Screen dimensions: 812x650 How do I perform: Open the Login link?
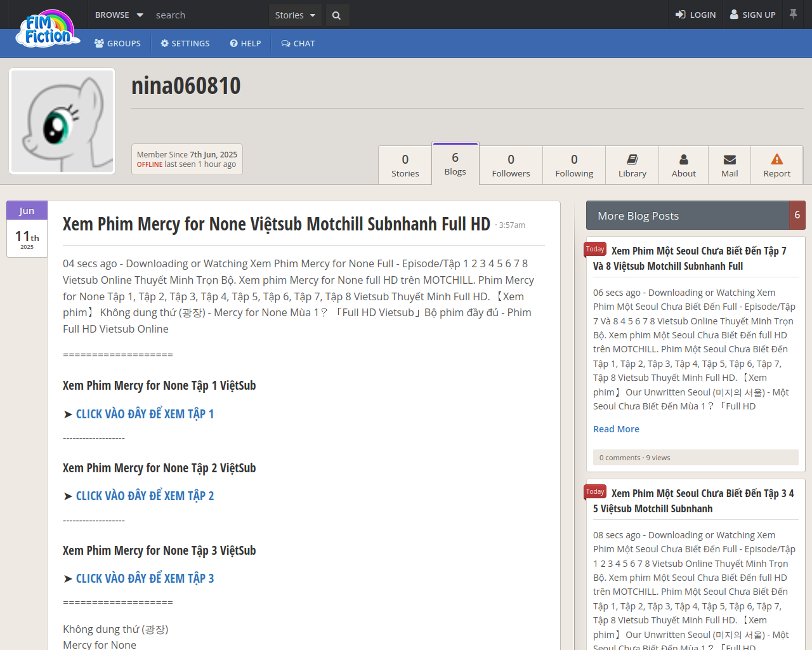pos(695,15)
